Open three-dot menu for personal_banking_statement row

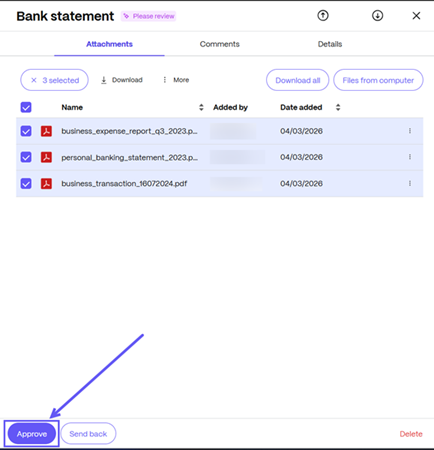click(410, 157)
